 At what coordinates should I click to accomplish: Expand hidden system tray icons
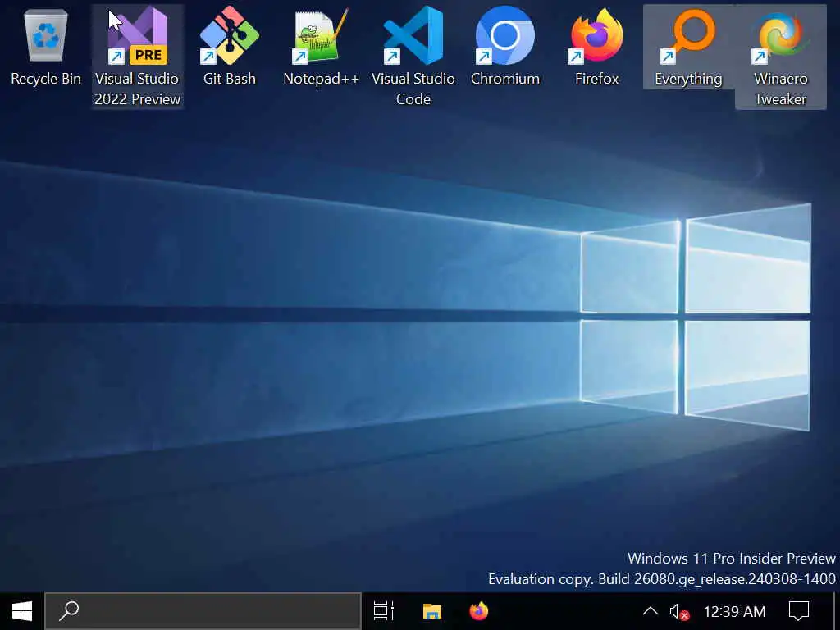650,611
